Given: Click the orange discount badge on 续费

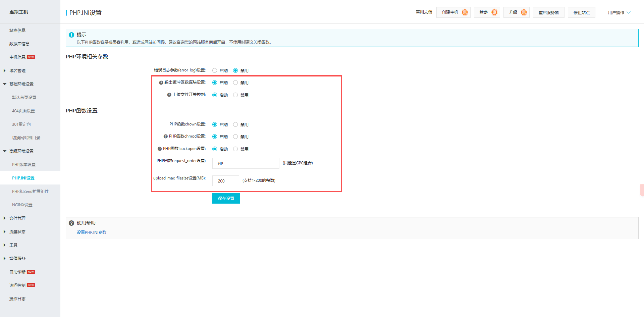Looking at the screenshot, I should click(x=494, y=12).
